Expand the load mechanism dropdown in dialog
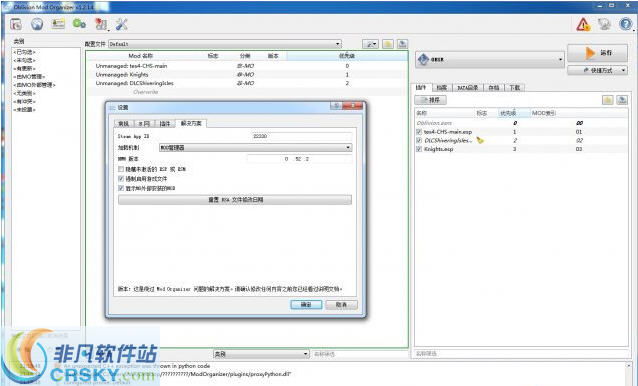The height and width of the screenshot is (386, 638). point(255,148)
